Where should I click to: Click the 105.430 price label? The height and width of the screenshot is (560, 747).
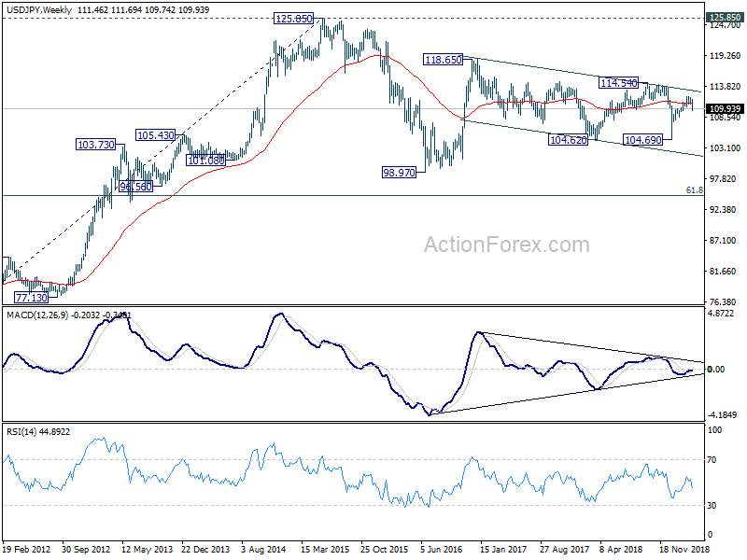pos(155,135)
